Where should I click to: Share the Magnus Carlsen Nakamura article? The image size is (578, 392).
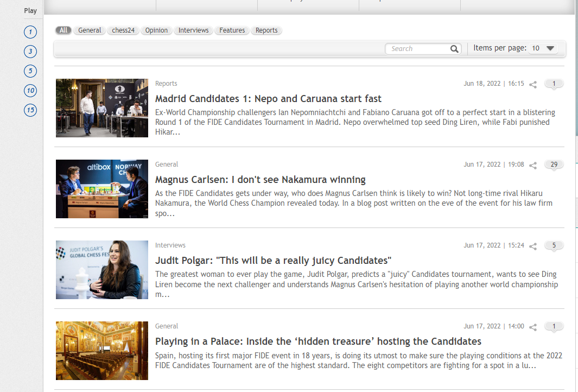532,166
